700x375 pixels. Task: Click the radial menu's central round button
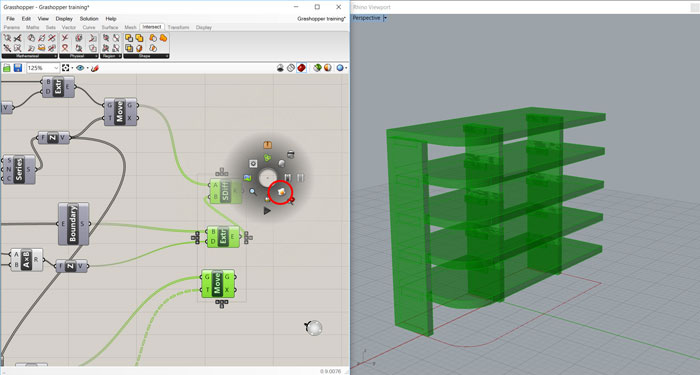click(x=267, y=178)
